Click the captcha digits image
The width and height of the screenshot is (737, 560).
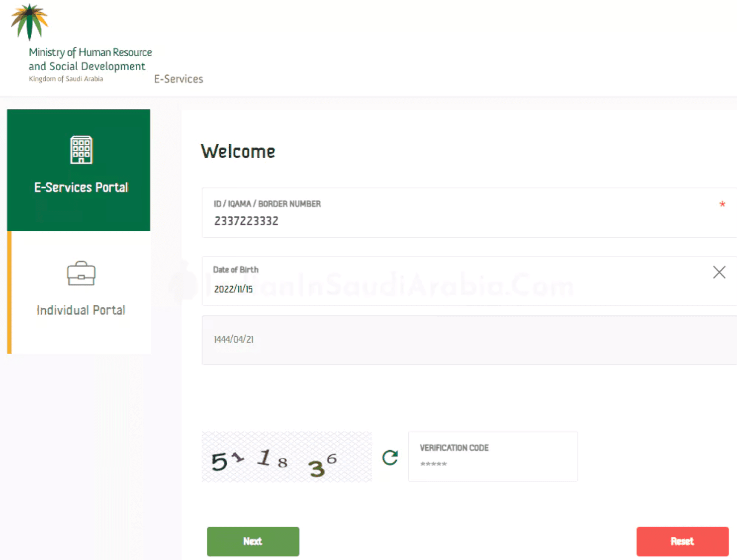[286, 457]
